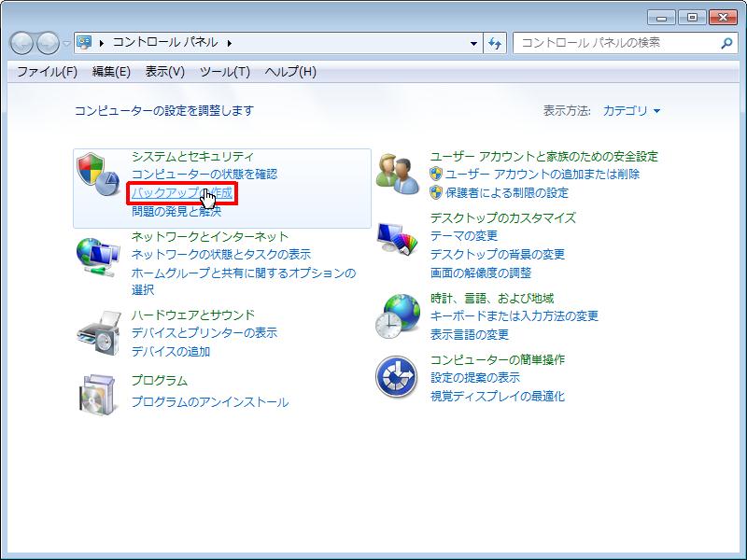Click the ユーザーアカウントの追加または削除 small icon

tap(436, 175)
